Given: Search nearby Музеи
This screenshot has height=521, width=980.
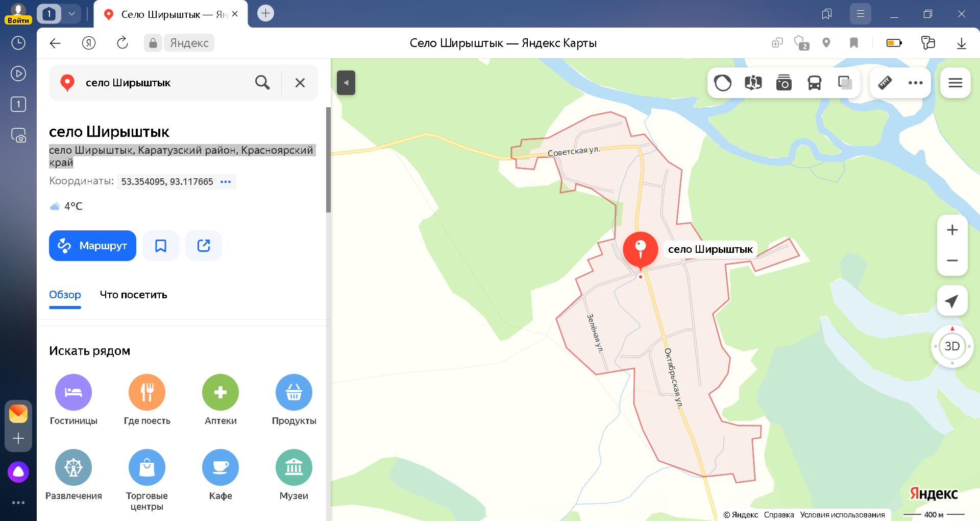Looking at the screenshot, I should [294, 475].
